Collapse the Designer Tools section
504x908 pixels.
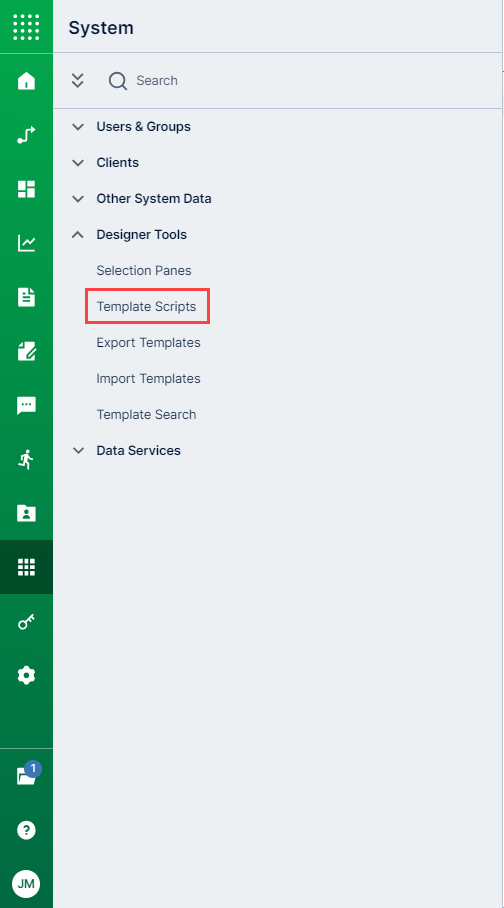[x=129, y=235]
